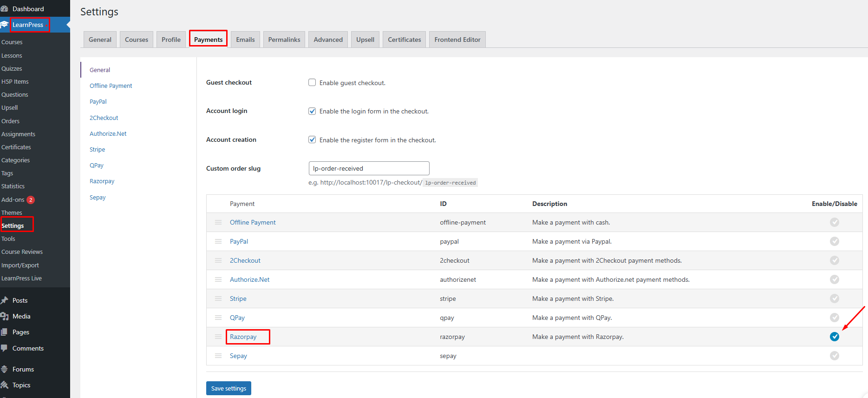This screenshot has width=868, height=398.
Task: Click the Posts pin icon
Action: [4, 300]
